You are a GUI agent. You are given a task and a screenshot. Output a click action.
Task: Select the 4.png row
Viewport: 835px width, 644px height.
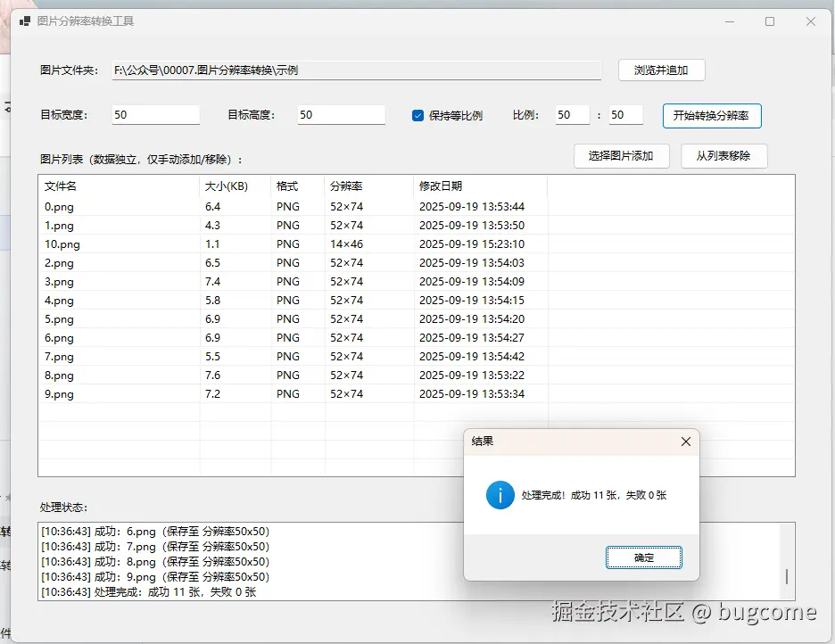coord(417,301)
